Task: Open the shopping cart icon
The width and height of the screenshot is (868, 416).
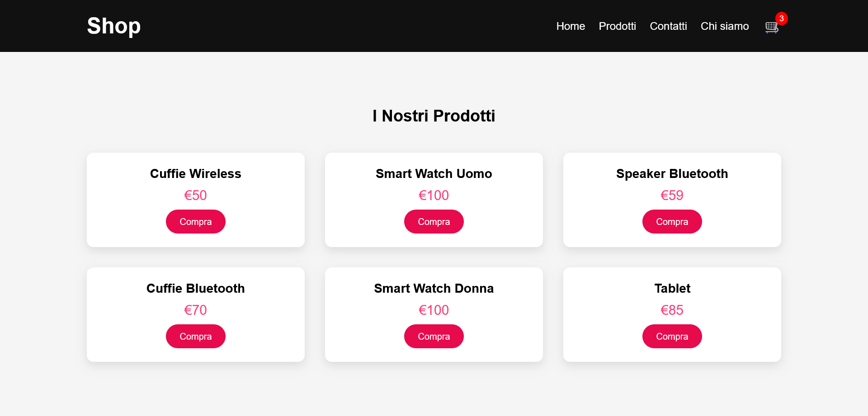Action: click(771, 27)
